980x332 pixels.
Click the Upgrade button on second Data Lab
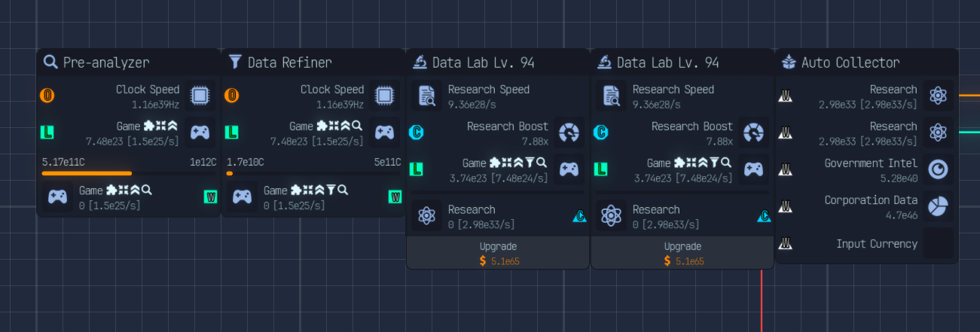pyautogui.click(x=682, y=253)
